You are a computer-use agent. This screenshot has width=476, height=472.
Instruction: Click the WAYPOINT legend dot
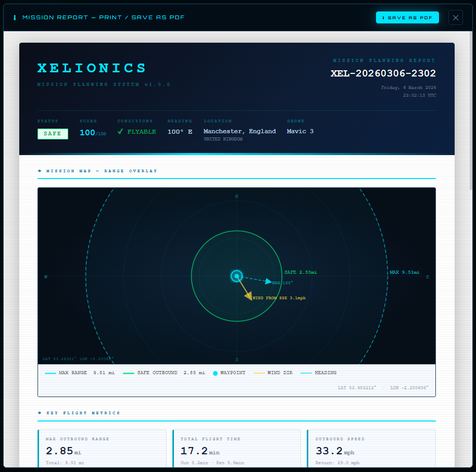215,373
